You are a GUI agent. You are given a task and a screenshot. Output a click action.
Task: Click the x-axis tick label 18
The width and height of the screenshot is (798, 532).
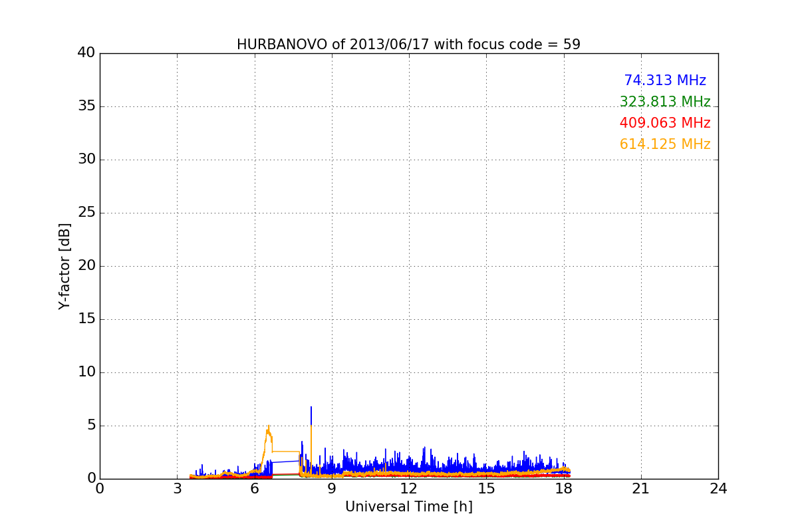click(564, 489)
